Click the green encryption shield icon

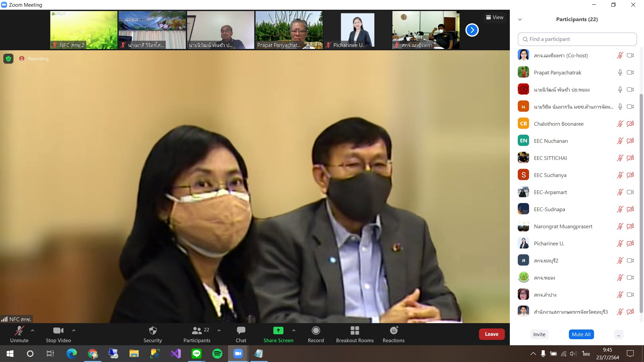pos(8,59)
